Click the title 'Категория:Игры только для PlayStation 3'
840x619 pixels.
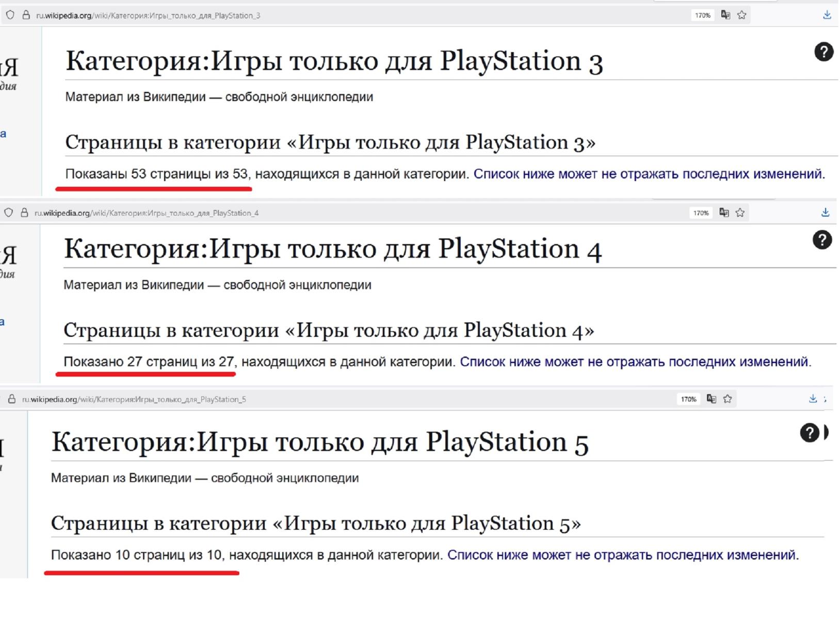tap(334, 61)
